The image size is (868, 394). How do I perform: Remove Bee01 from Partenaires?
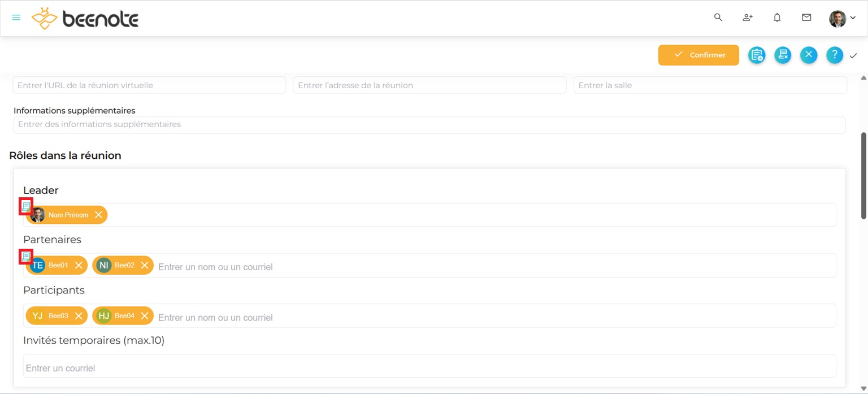79,265
